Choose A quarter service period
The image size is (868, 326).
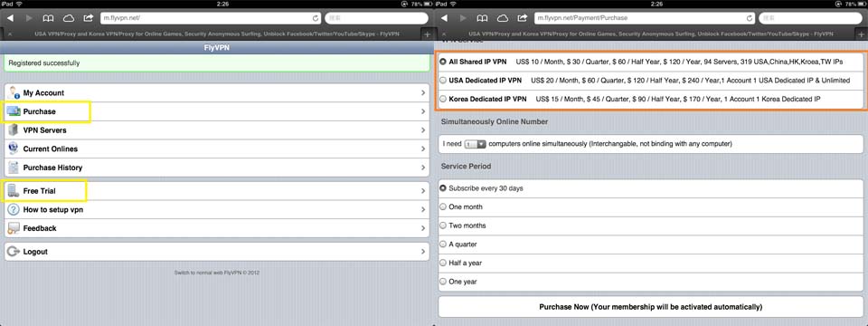443,244
